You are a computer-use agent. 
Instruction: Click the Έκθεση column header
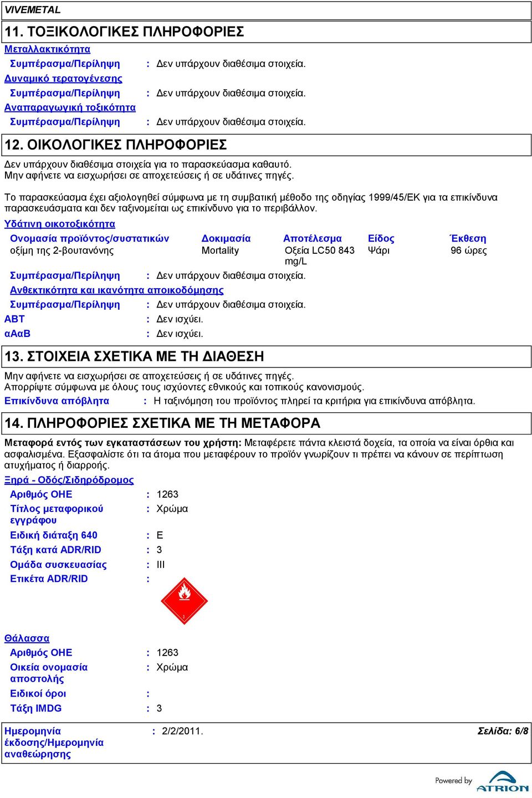click(468, 238)
